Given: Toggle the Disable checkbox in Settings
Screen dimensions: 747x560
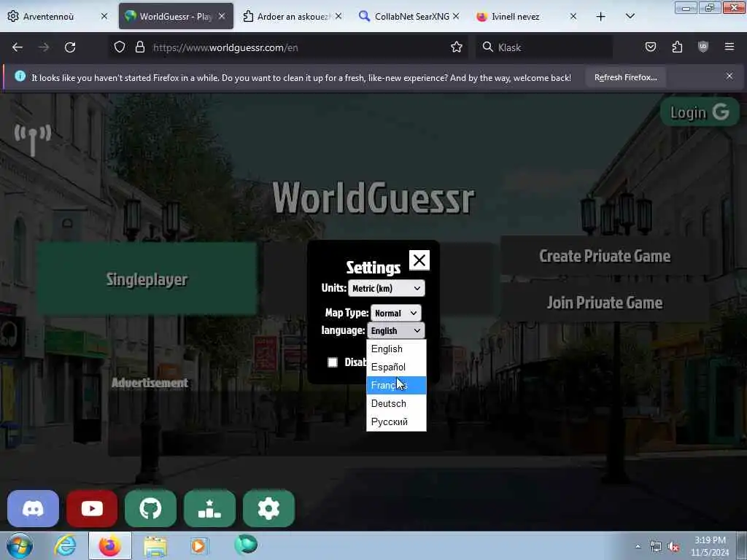Looking at the screenshot, I should point(333,362).
